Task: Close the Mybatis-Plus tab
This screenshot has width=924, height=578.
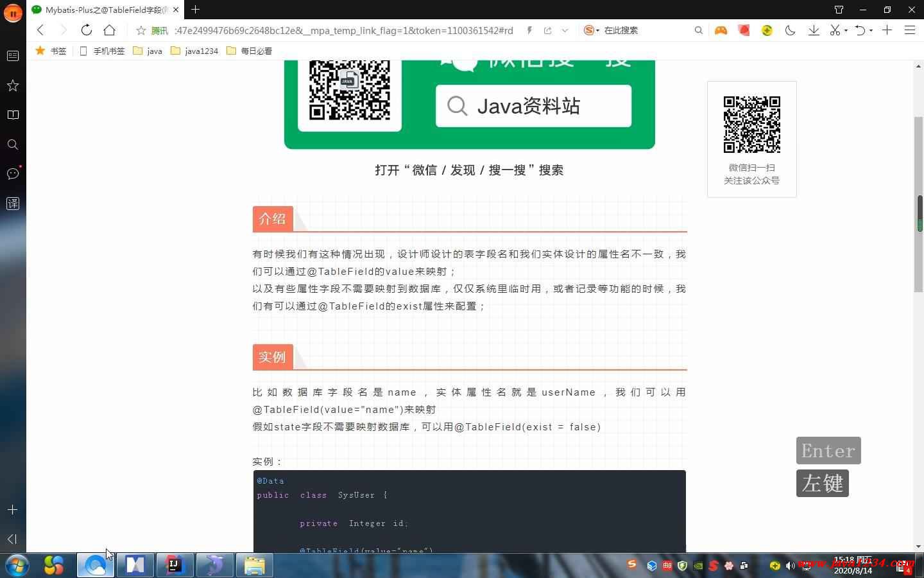Action: click(x=176, y=10)
